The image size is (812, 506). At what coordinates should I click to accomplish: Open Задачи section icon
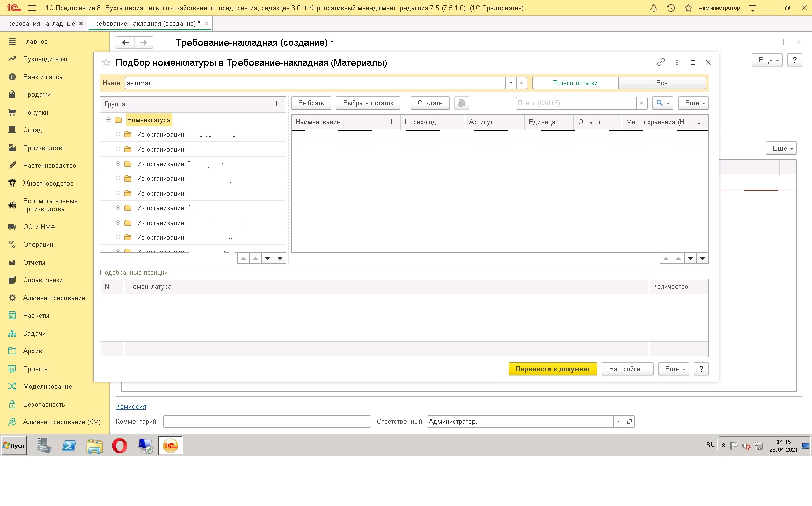coord(12,334)
